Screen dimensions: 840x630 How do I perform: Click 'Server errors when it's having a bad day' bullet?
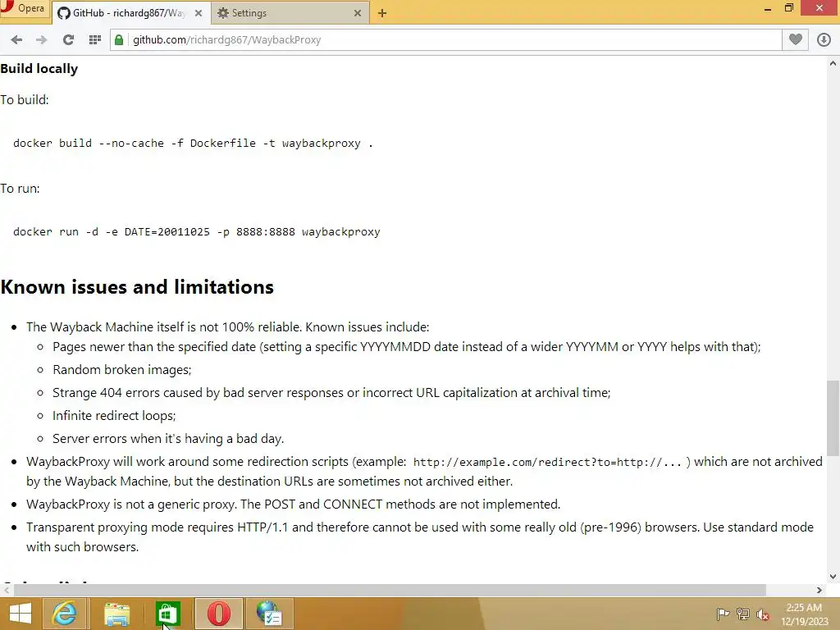tap(168, 439)
